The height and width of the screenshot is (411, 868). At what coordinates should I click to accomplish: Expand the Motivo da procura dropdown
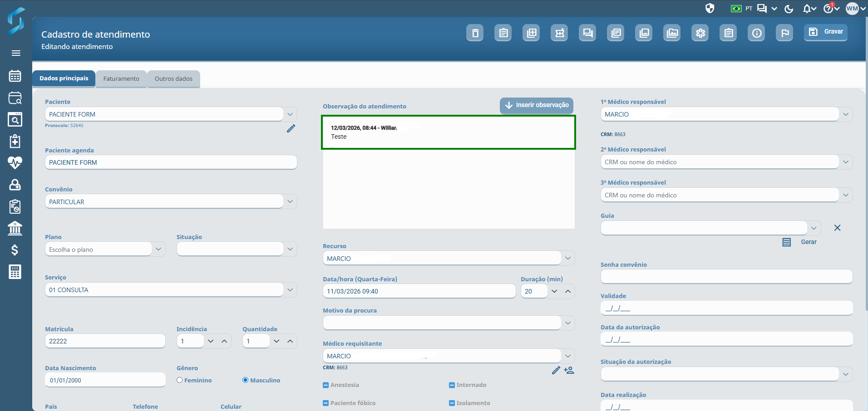click(x=567, y=323)
